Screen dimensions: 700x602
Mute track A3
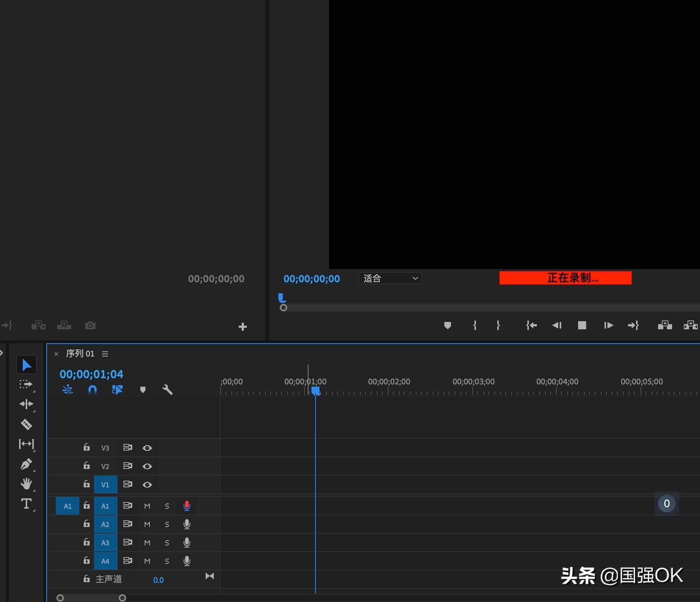(147, 543)
